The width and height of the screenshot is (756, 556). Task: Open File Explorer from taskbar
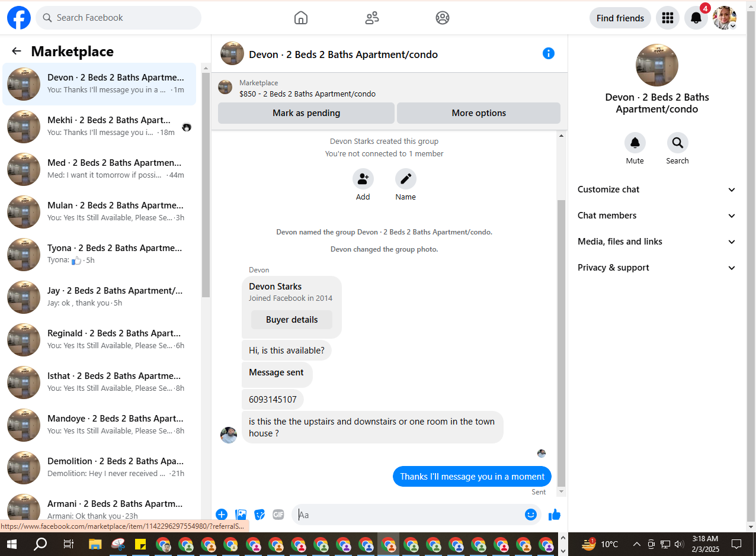tap(96, 544)
